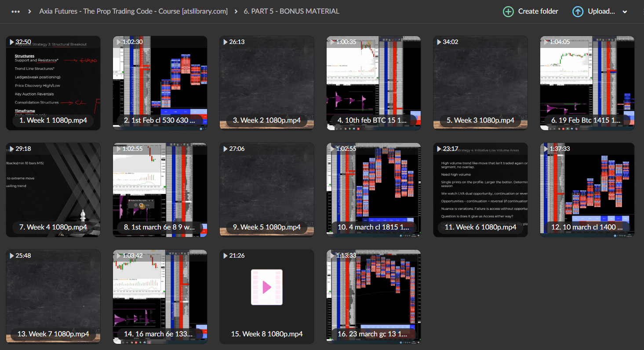Image resolution: width=644 pixels, height=350 pixels.
Task: Click the play icon on Week 1 thumbnail
Action: [x=12, y=42]
